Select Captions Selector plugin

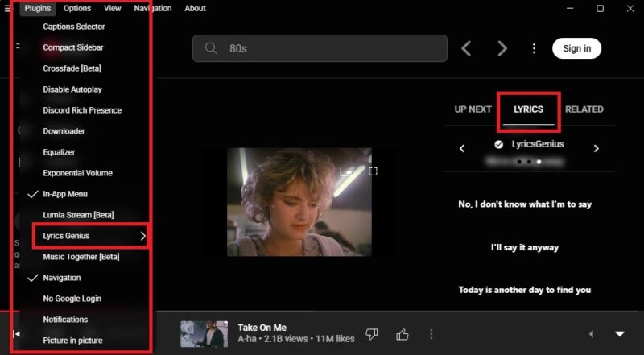click(74, 27)
